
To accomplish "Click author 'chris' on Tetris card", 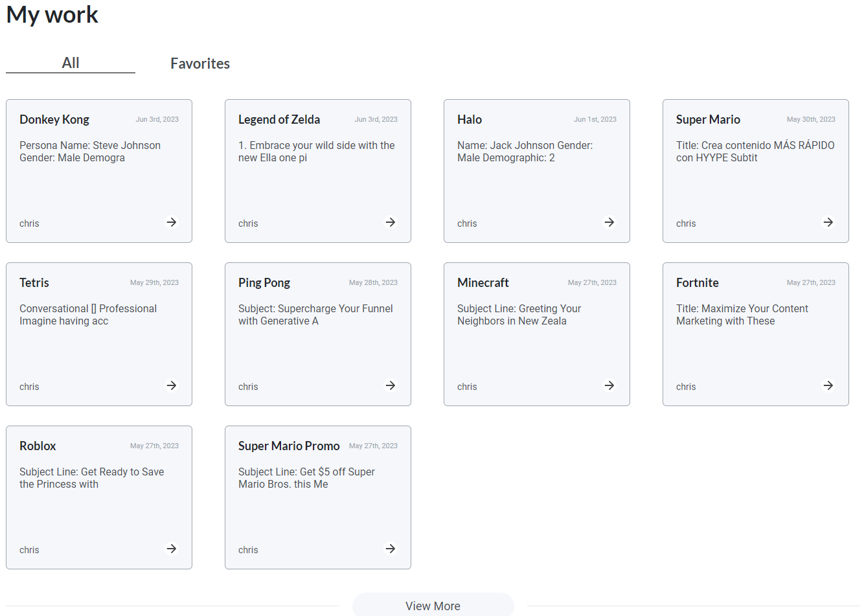I will point(29,387).
